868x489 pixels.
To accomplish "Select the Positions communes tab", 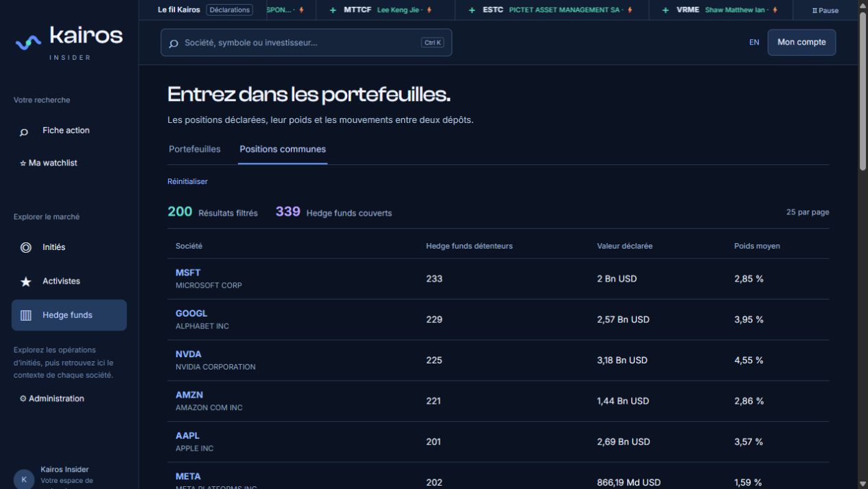I will (283, 149).
